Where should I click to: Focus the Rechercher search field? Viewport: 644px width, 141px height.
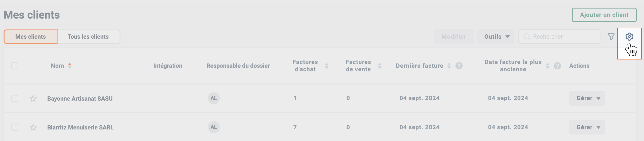pos(559,37)
